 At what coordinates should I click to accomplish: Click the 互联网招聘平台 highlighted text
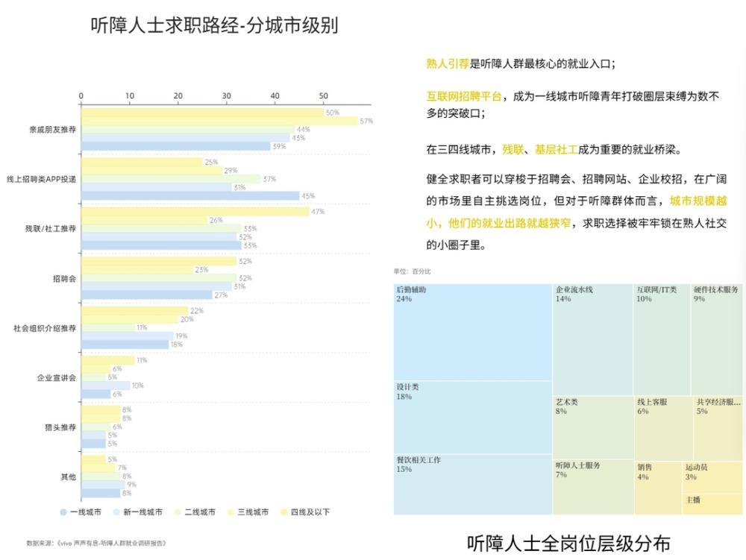(x=464, y=96)
